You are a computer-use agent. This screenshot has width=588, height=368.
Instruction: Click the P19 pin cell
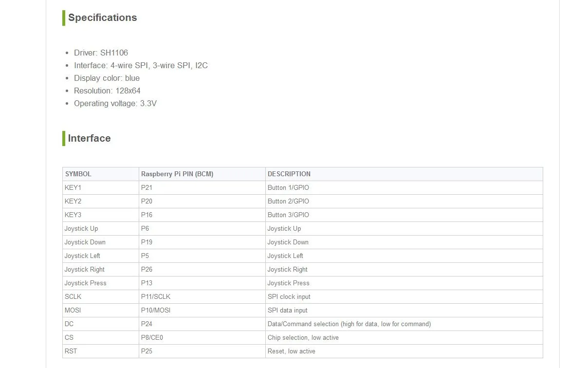pyautogui.click(x=147, y=242)
